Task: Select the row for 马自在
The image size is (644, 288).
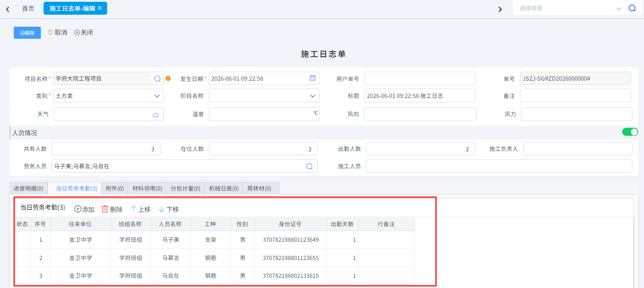Action: coord(215,276)
